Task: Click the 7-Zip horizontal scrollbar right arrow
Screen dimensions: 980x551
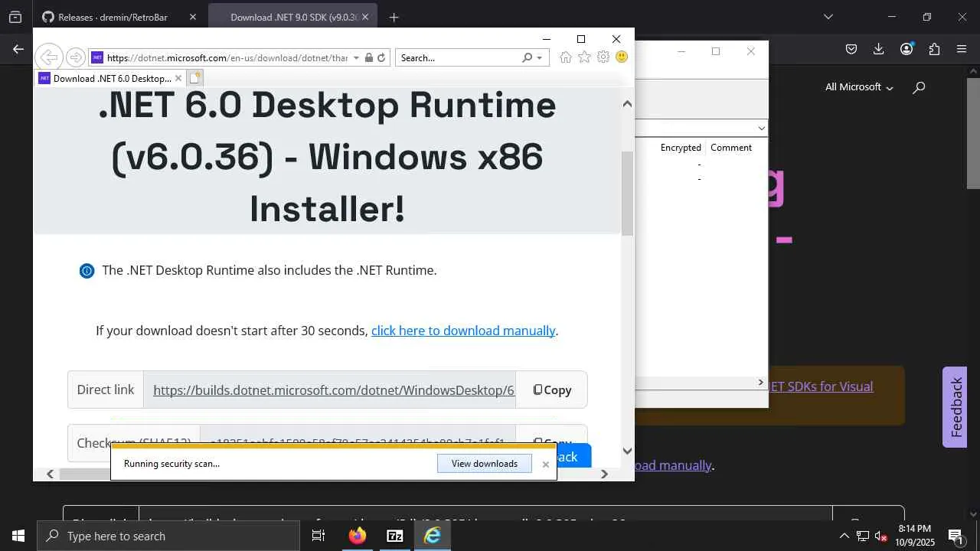Action: click(760, 382)
